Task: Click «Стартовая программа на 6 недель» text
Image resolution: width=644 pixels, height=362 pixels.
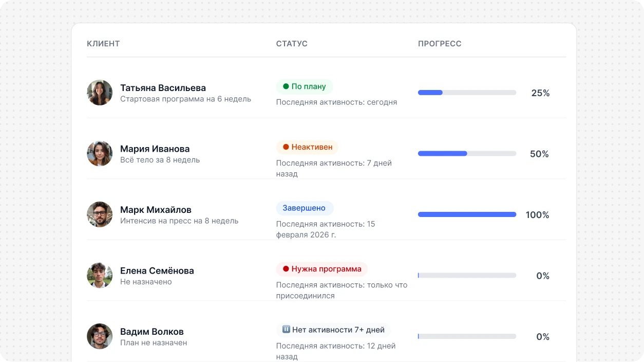Action: [x=185, y=99]
